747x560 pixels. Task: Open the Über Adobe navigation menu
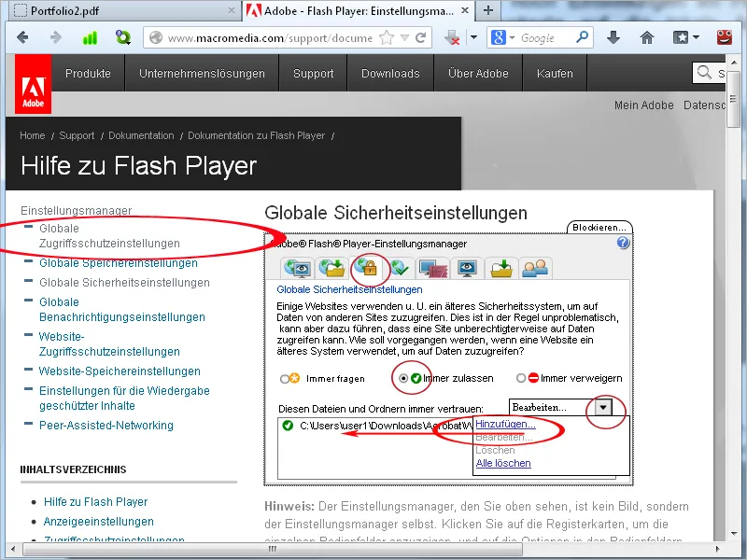tap(478, 74)
